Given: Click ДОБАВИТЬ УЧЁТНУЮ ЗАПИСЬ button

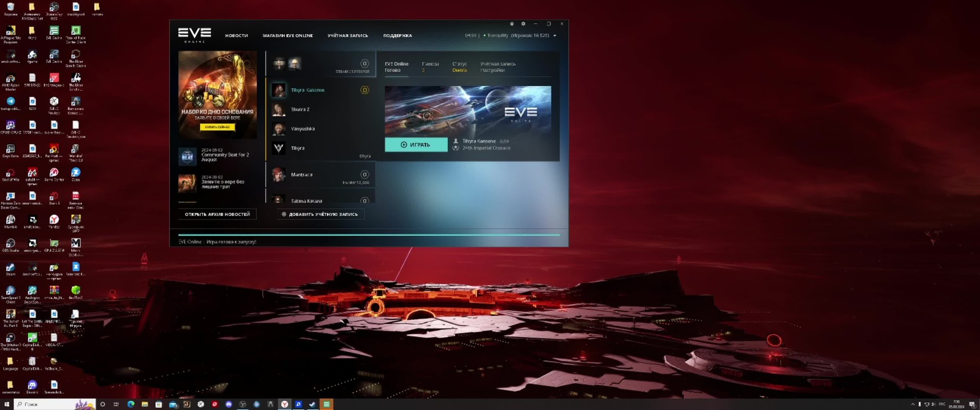Looking at the screenshot, I should pos(321,214).
